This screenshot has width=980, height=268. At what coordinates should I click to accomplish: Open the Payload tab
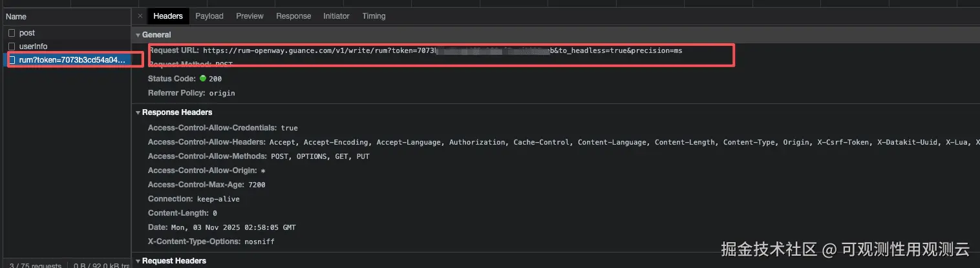click(209, 16)
